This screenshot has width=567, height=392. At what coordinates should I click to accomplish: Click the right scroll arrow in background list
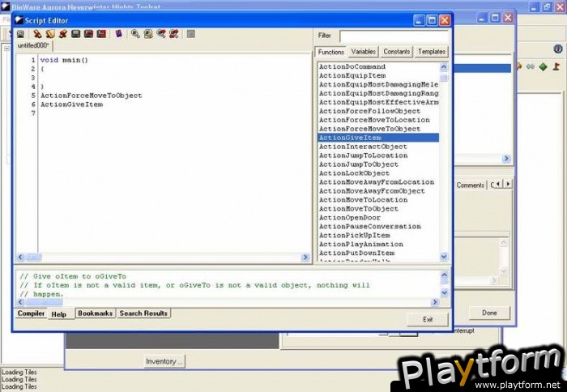506,159
